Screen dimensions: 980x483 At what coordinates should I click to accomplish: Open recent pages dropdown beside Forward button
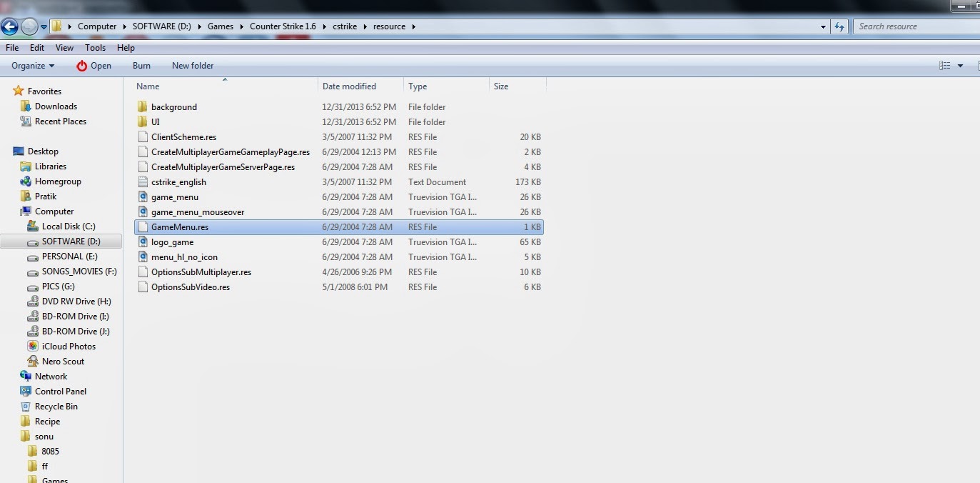pyautogui.click(x=44, y=27)
